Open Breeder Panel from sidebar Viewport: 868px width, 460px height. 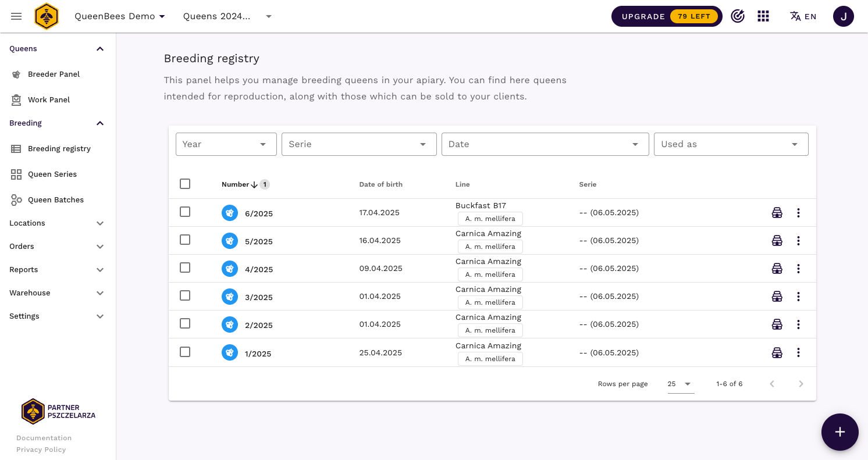pyautogui.click(x=54, y=74)
